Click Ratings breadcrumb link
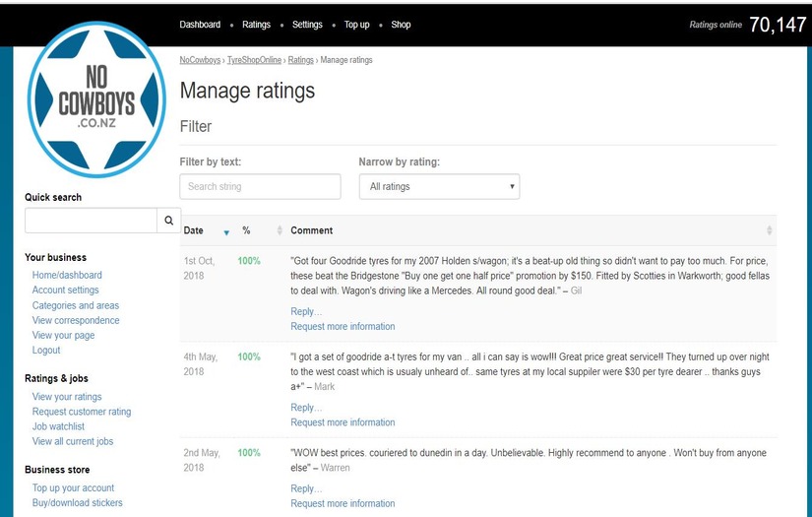 (301, 60)
